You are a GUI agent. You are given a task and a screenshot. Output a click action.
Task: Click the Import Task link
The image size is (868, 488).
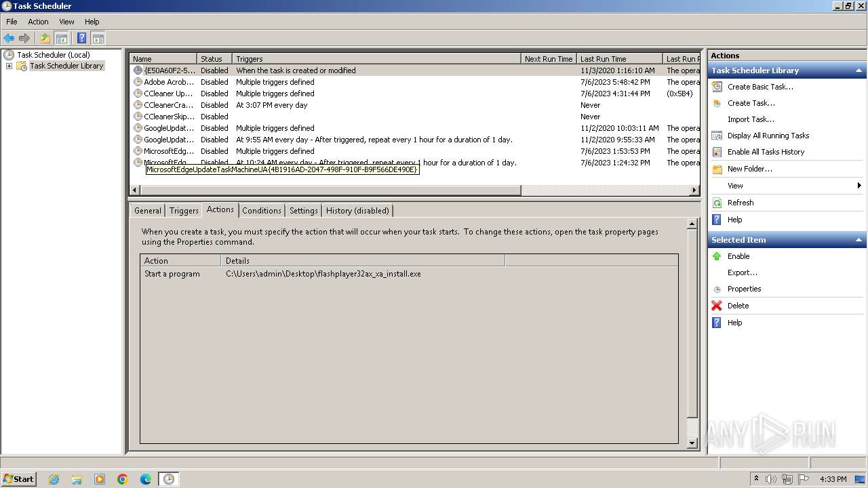coord(751,119)
